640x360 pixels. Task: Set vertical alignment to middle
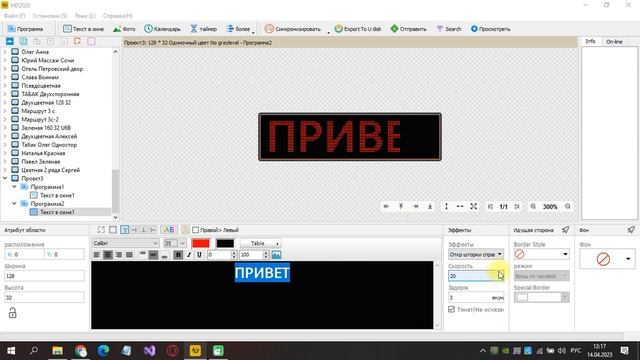click(153, 255)
